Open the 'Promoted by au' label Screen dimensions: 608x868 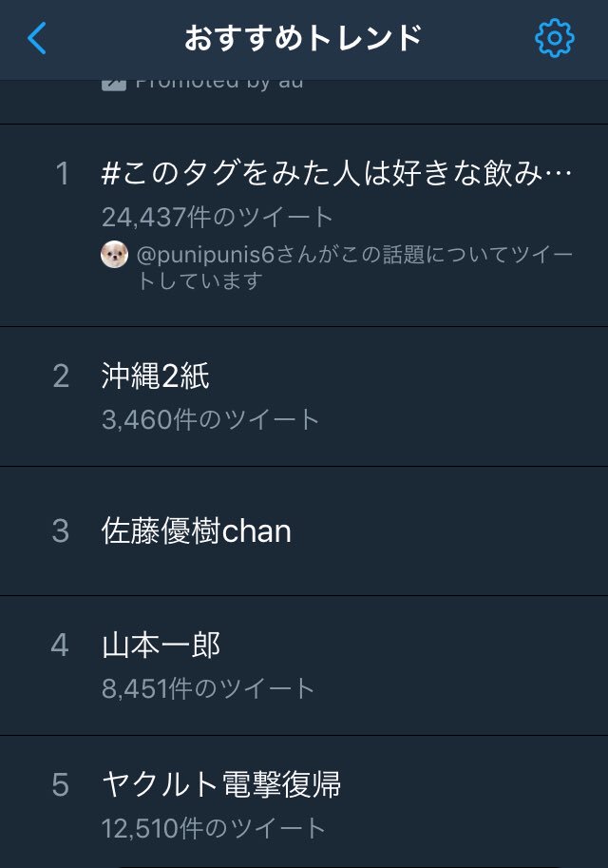pos(218,85)
